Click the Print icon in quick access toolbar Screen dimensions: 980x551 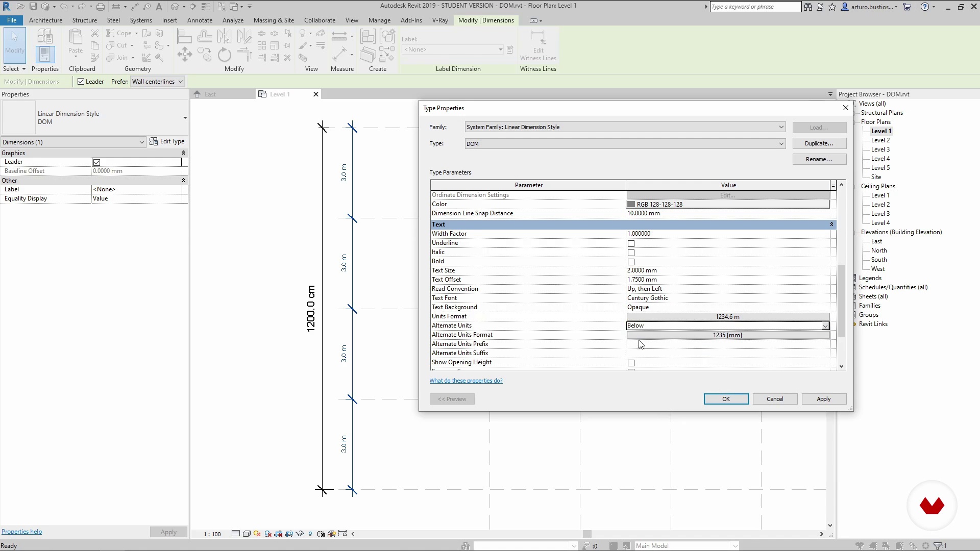click(x=101, y=7)
